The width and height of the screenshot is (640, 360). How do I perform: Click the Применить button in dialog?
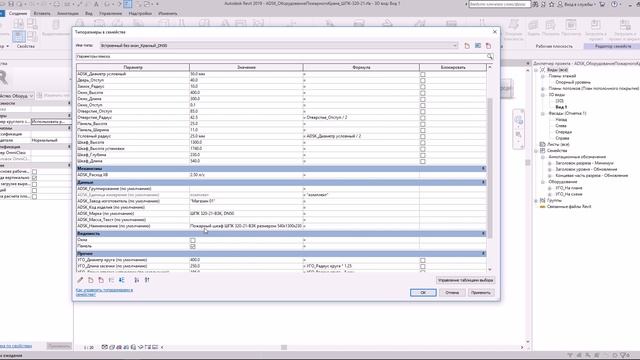pyautogui.click(x=481, y=293)
